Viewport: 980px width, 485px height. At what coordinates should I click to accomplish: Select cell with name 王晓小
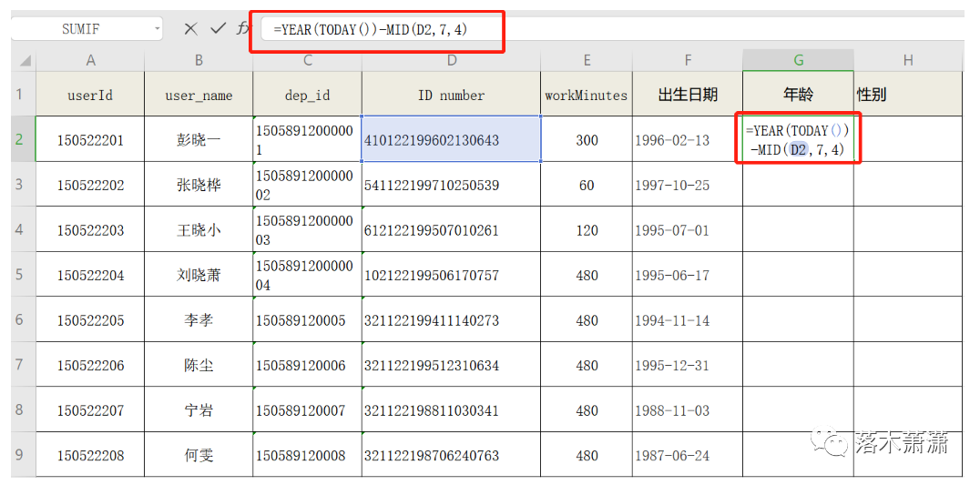point(199,229)
